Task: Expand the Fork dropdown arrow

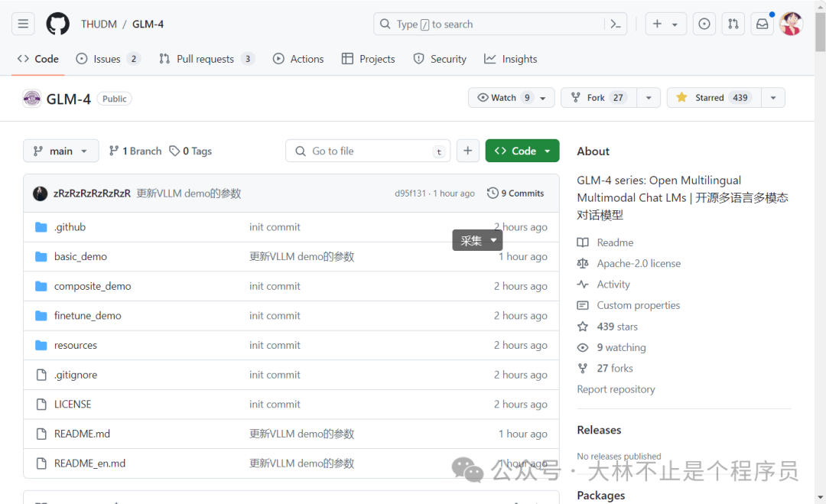Action: pos(649,97)
